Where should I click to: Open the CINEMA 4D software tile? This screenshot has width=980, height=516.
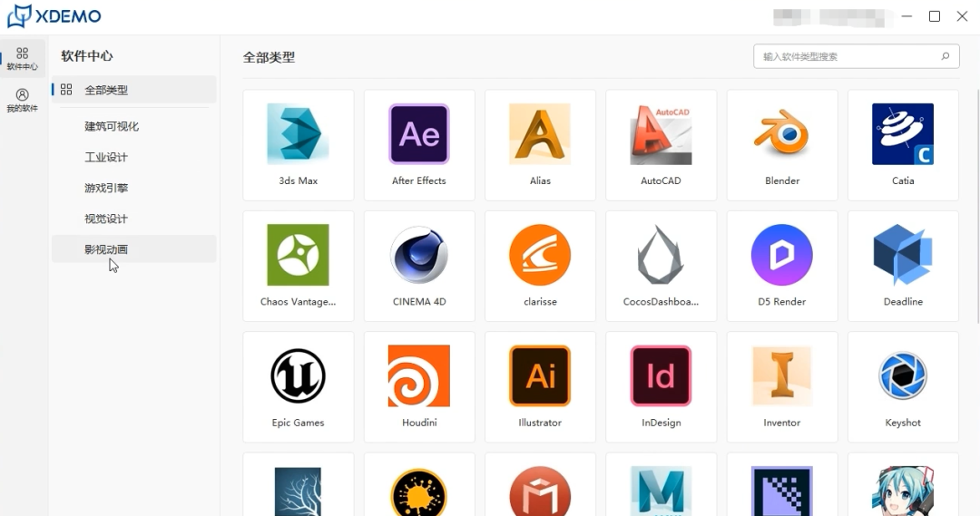[419, 266]
